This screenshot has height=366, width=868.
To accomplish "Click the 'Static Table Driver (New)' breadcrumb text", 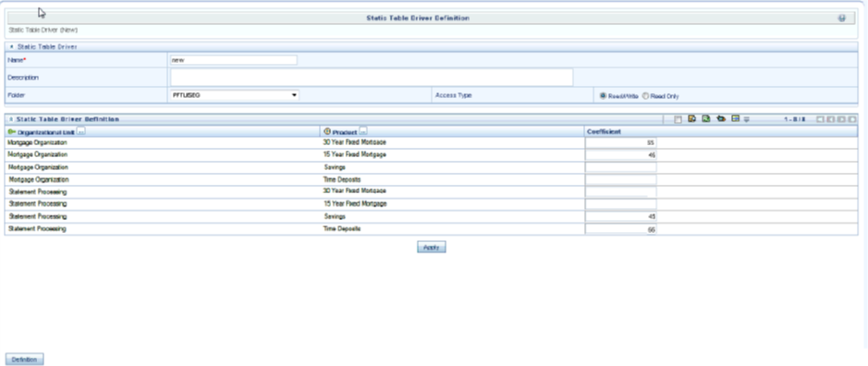I will click(x=43, y=30).
